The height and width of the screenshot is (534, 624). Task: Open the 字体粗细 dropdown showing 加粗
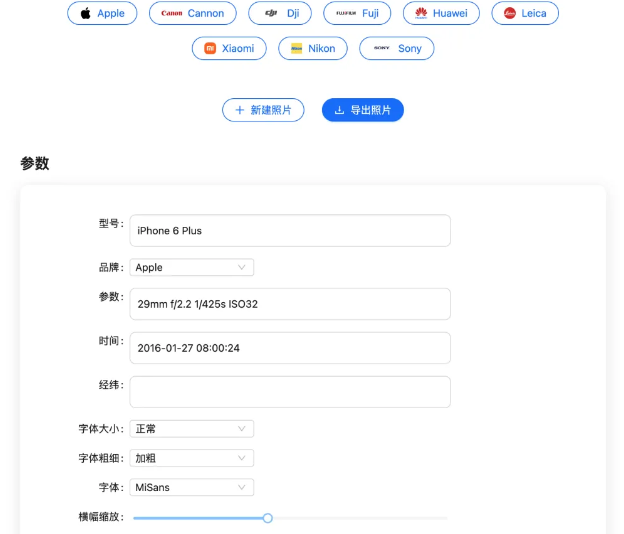point(191,458)
